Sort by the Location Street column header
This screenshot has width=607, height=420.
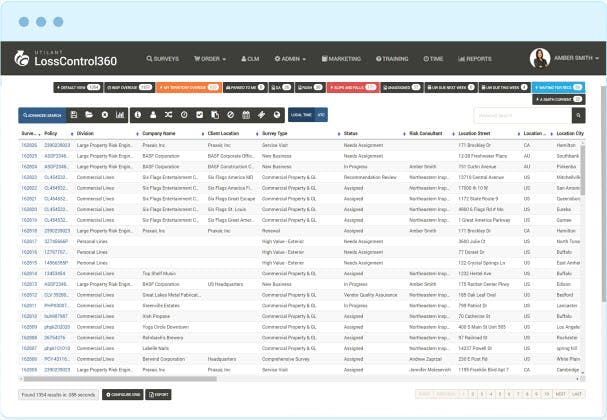tap(474, 134)
